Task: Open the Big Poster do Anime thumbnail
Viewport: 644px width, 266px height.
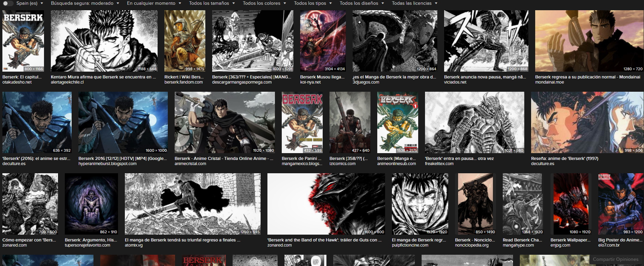Action: 621,204
